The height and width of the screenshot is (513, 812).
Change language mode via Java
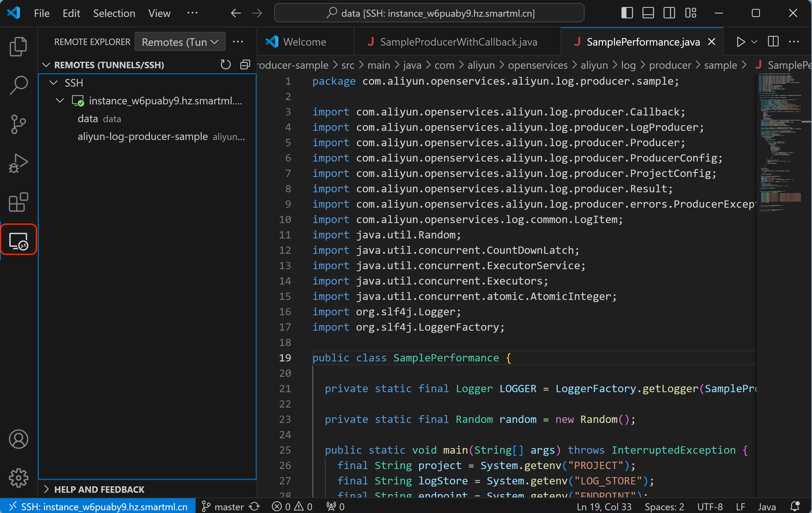click(x=766, y=506)
